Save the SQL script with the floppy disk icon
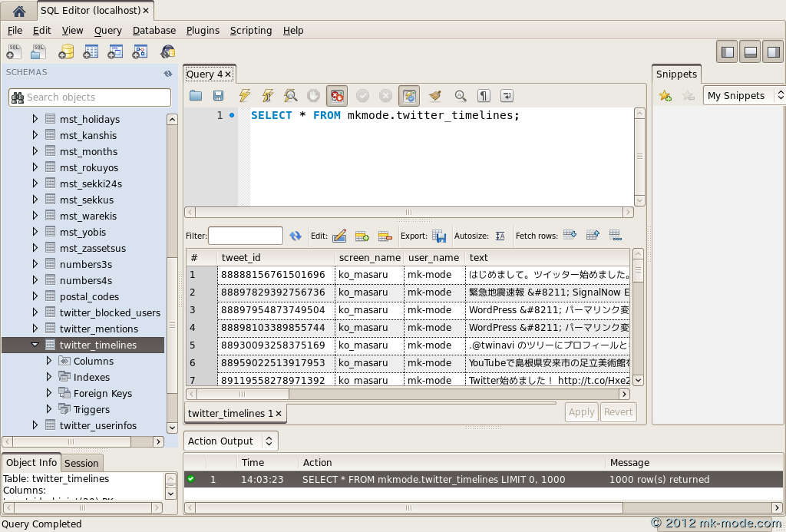Image resolution: width=786 pixels, height=532 pixels. point(218,96)
